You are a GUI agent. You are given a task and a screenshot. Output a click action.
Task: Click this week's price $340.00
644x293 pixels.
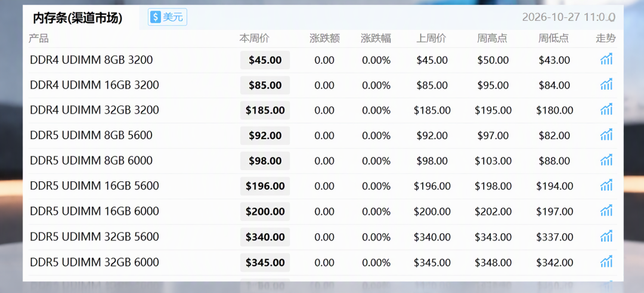pyautogui.click(x=265, y=237)
